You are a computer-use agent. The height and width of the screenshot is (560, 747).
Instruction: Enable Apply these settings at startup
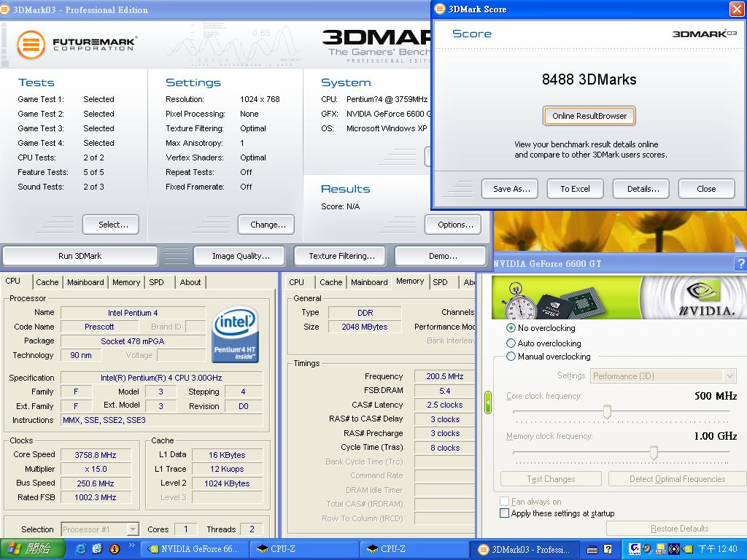(504, 513)
